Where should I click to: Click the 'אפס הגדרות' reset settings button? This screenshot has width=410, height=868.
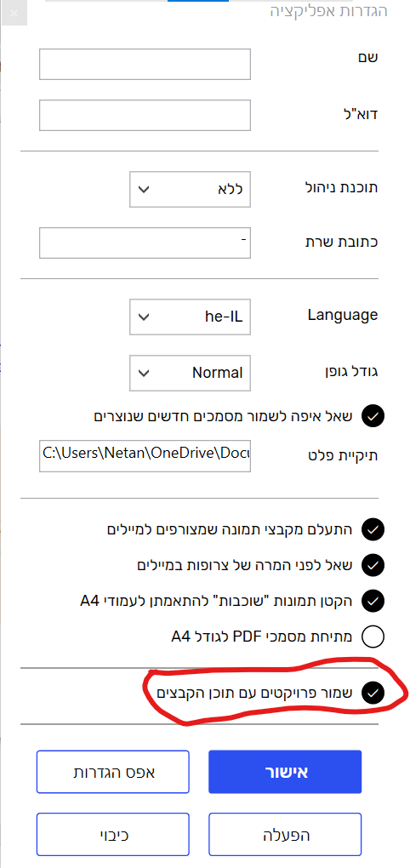click(113, 772)
